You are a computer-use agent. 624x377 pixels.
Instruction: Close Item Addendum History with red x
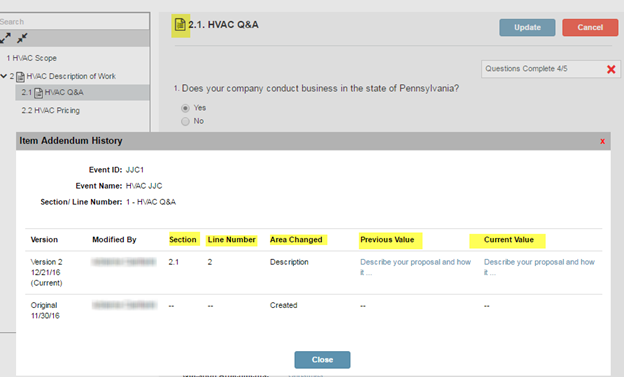pyautogui.click(x=603, y=141)
